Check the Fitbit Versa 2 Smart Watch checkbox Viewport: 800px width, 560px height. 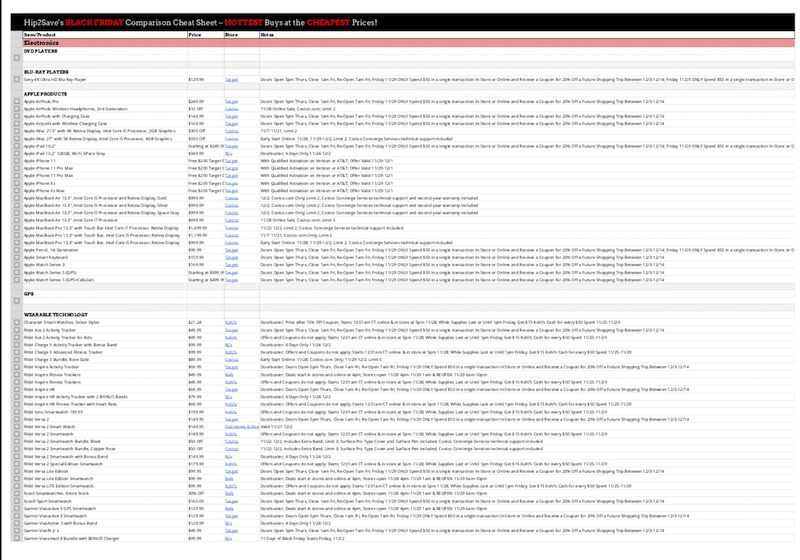(x=17, y=426)
